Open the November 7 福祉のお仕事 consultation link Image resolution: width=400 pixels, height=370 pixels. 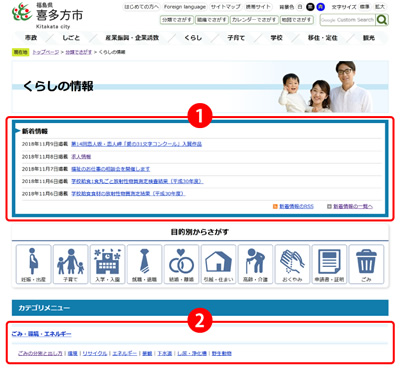(111, 169)
